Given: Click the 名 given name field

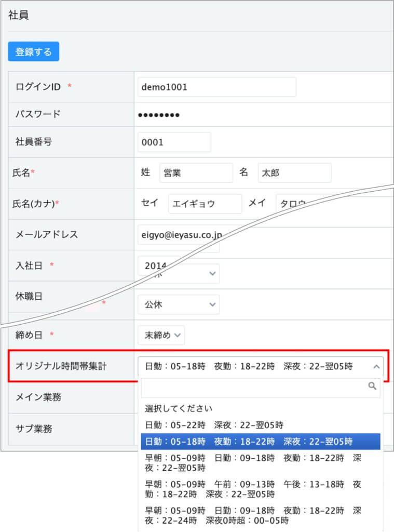Looking at the screenshot, I should click(294, 173).
